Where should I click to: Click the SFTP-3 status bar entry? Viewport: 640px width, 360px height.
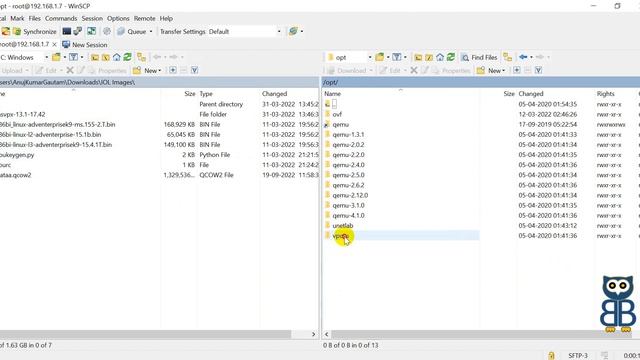(x=578, y=356)
